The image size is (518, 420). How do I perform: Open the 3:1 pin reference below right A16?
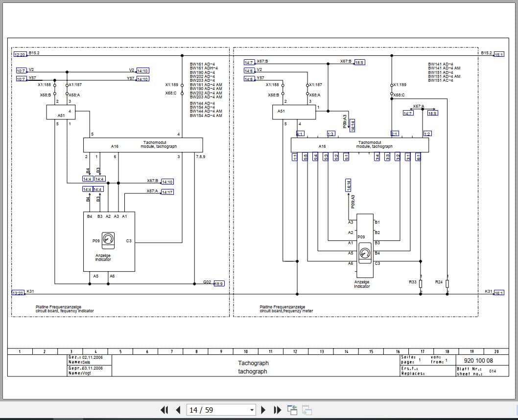(408, 157)
